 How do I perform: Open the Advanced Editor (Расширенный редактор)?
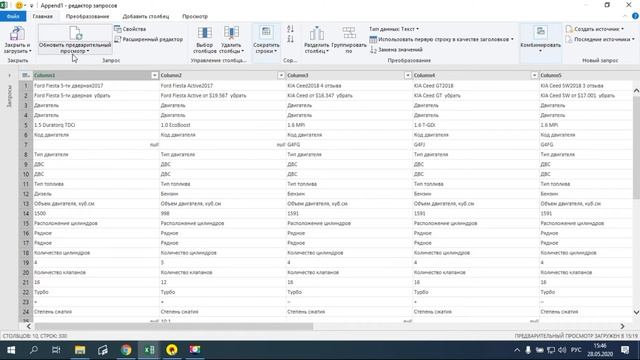pyautogui.click(x=149, y=39)
